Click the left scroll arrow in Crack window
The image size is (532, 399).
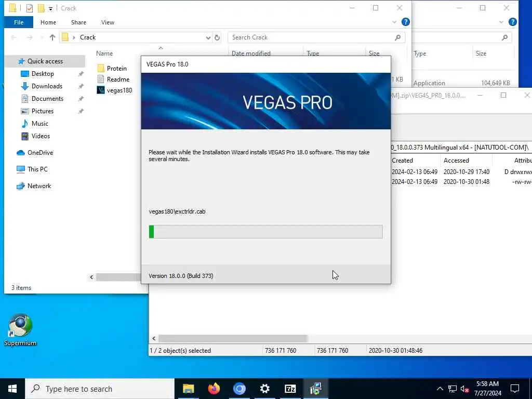tap(91, 277)
